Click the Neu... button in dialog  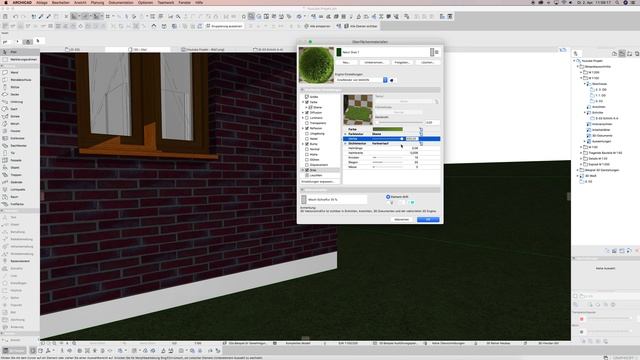[x=346, y=62]
